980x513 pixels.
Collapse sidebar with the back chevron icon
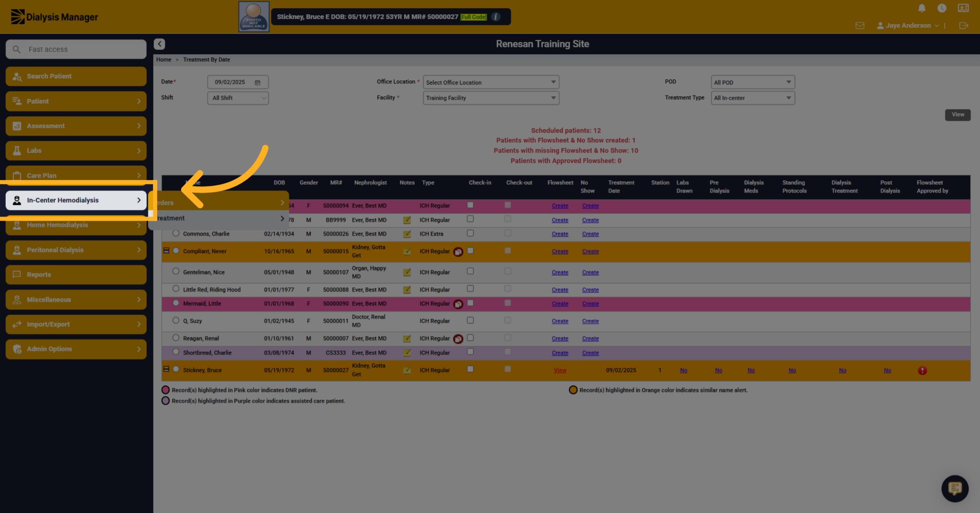point(159,44)
